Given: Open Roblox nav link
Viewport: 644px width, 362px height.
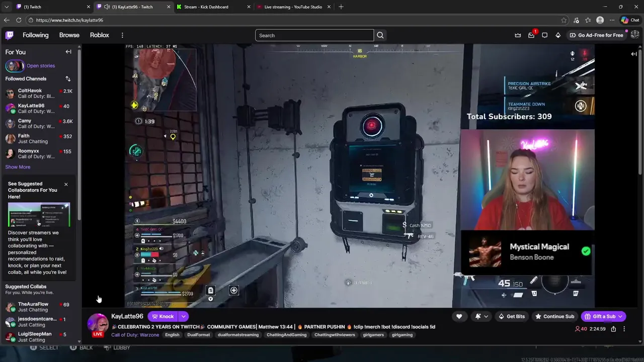Looking at the screenshot, I should pos(100,35).
